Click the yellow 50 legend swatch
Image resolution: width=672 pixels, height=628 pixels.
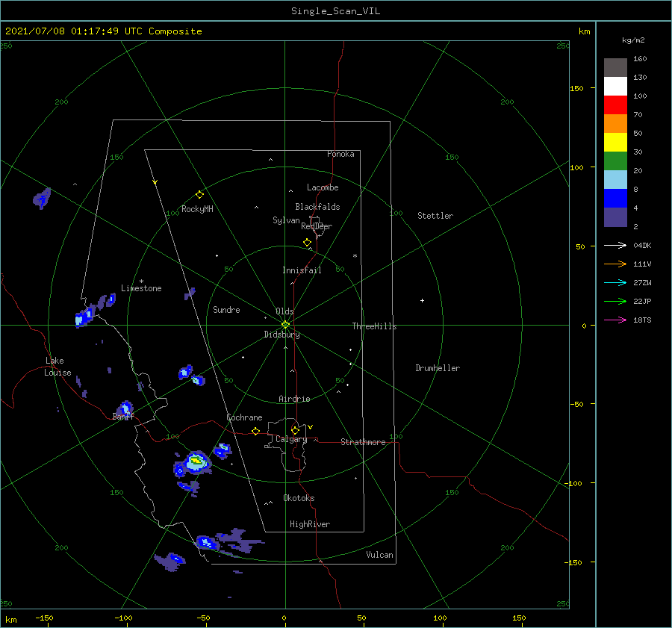click(615, 143)
